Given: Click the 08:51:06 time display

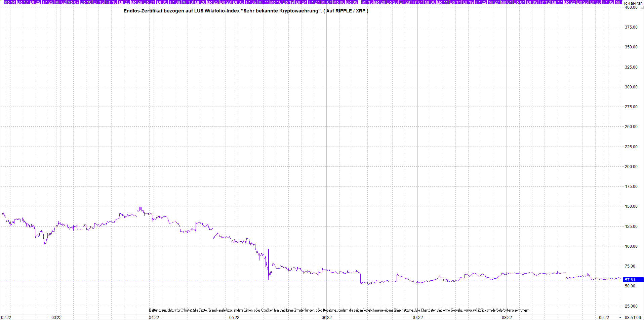Looking at the screenshot, I should [633, 317].
